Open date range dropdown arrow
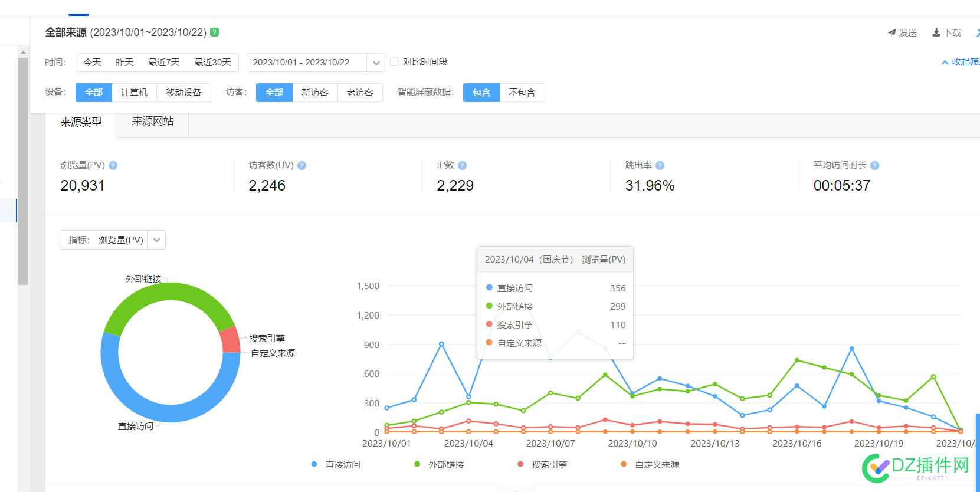 pos(376,63)
